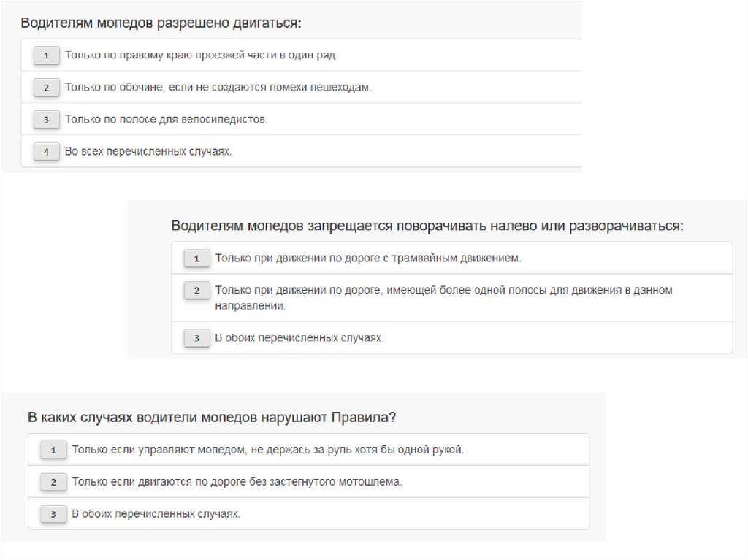Select answer 'Только по обочине, если не создаются помехи'
748x560 pixels.
click(218, 88)
